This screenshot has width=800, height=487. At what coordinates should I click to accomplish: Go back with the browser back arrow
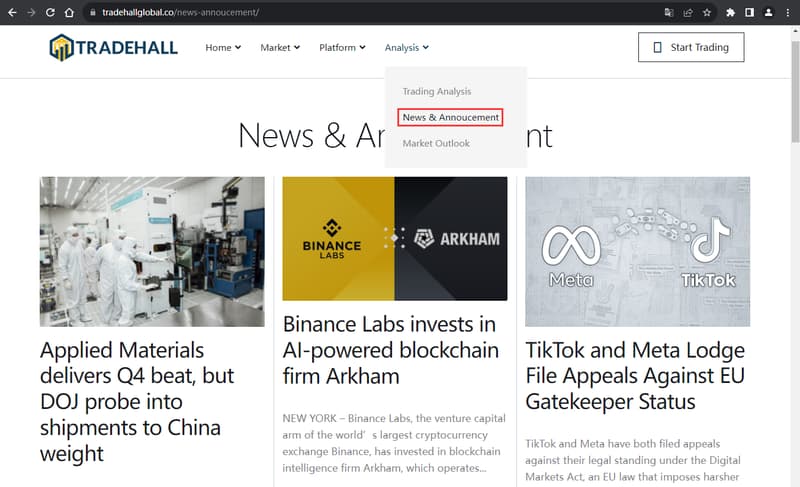click(12, 12)
